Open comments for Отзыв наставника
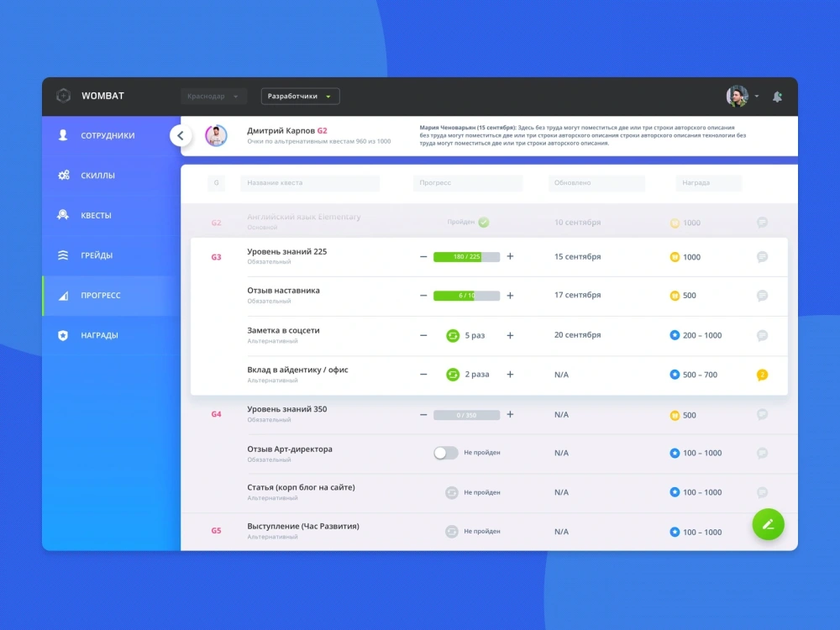 (762, 296)
